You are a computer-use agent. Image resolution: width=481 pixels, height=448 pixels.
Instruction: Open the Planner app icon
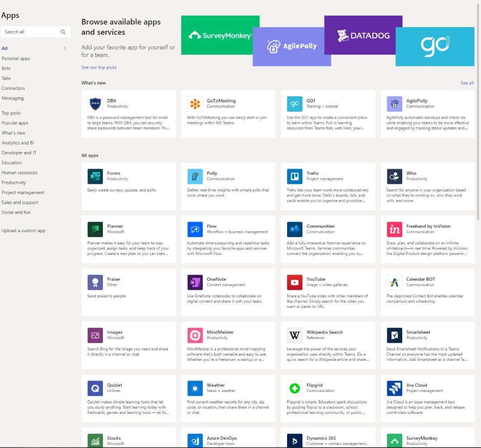click(95, 229)
